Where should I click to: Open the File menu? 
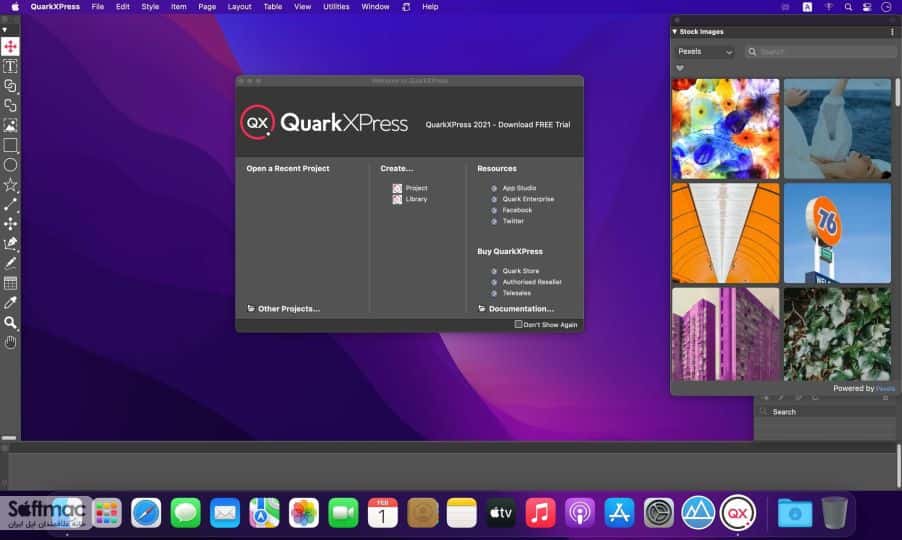[x=98, y=7]
